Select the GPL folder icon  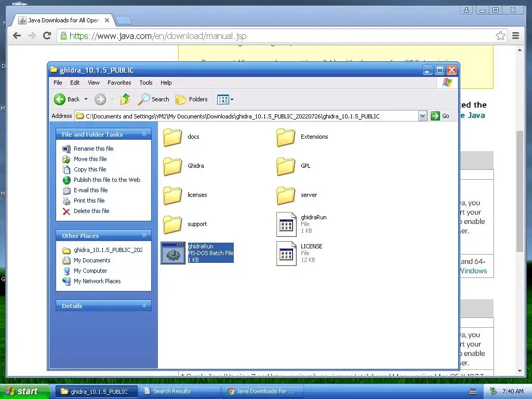click(x=286, y=166)
